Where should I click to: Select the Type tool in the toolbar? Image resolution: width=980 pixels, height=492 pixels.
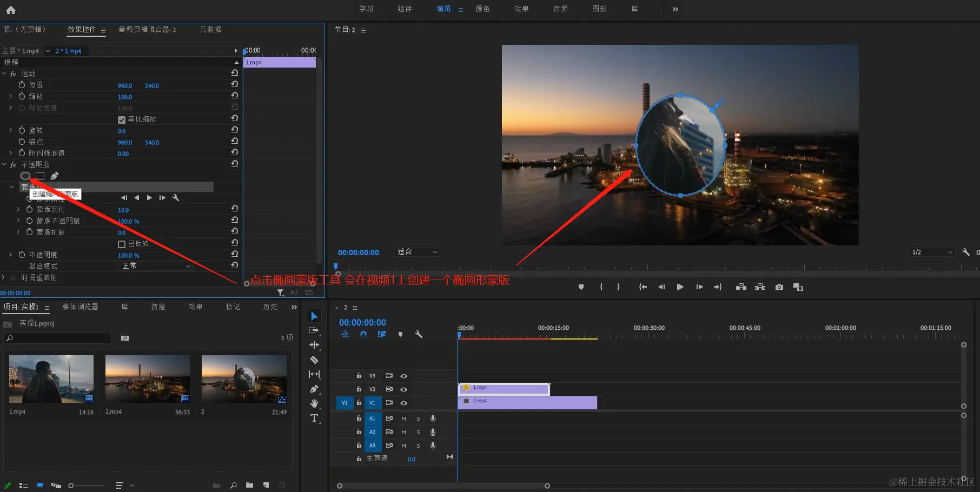[314, 418]
